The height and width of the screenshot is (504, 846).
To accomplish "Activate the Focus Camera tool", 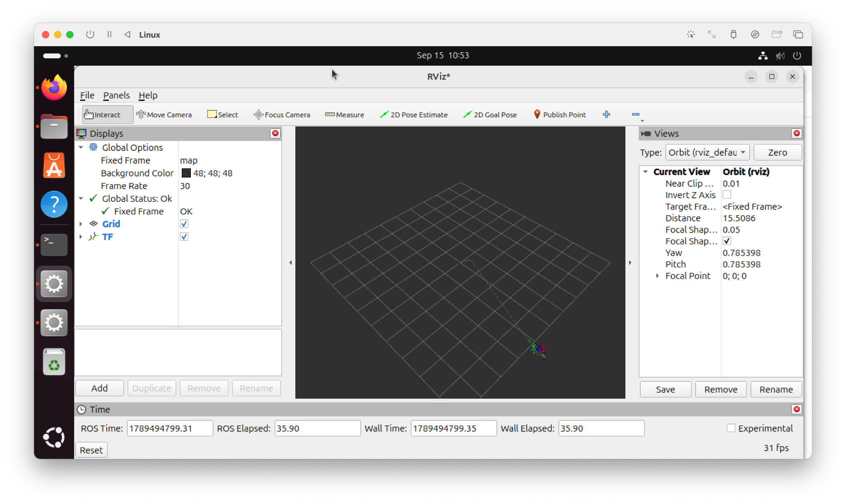I will tap(282, 114).
